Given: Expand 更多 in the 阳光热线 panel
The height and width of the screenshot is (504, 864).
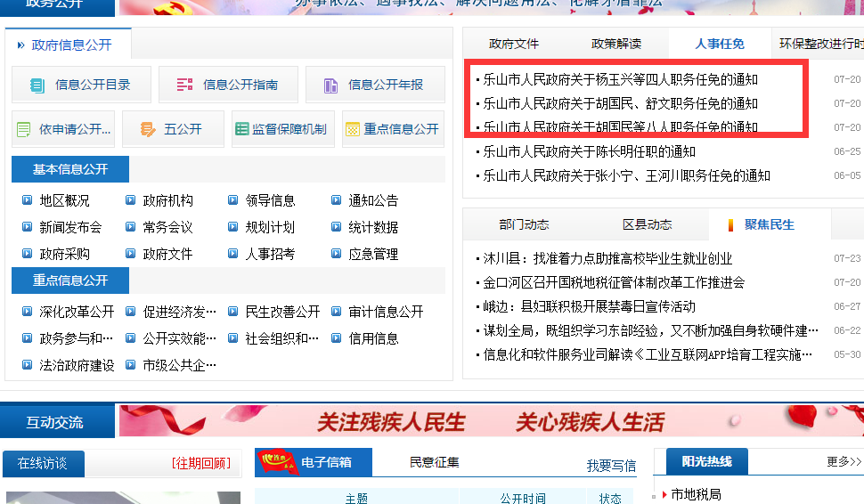Looking at the screenshot, I should pyautogui.click(x=844, y=461).
